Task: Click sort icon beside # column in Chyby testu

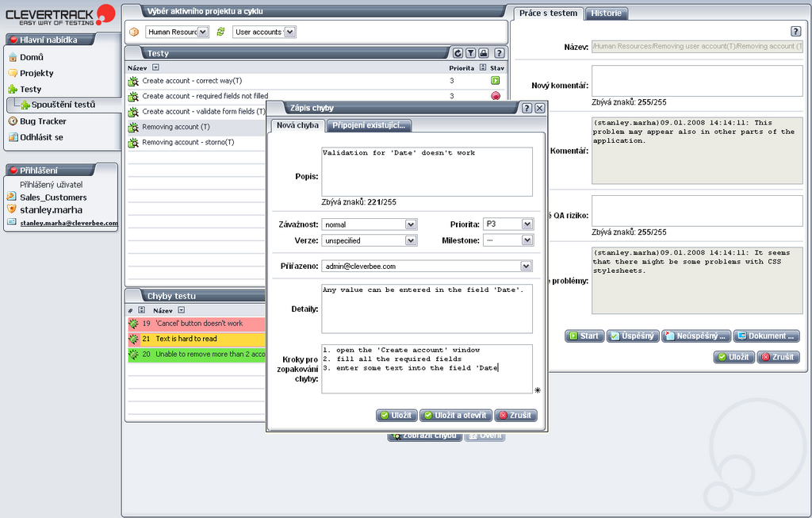Action: coord(141,310)
